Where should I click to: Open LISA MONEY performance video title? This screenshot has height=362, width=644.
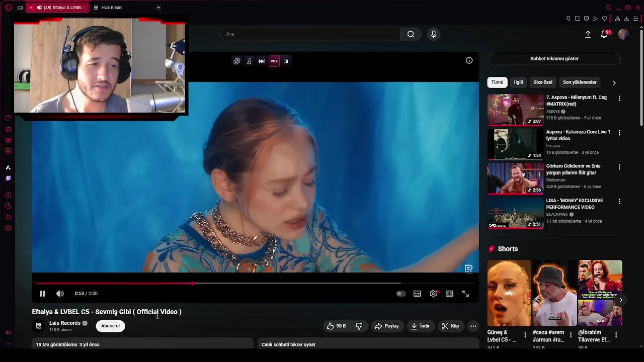575,204
